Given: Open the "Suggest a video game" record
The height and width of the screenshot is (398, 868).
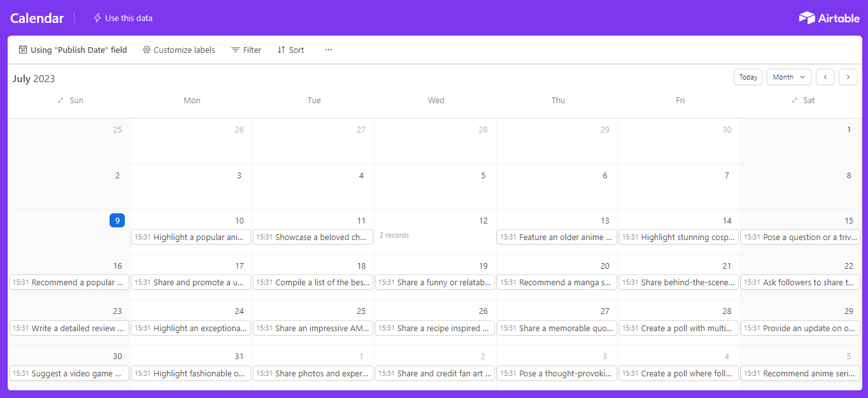Looking at the screenshot, I should (69, 373).
